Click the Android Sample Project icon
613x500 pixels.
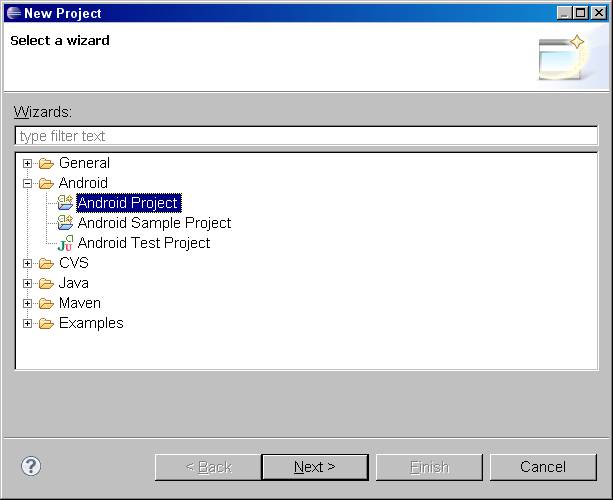click(x=65, y=222)
